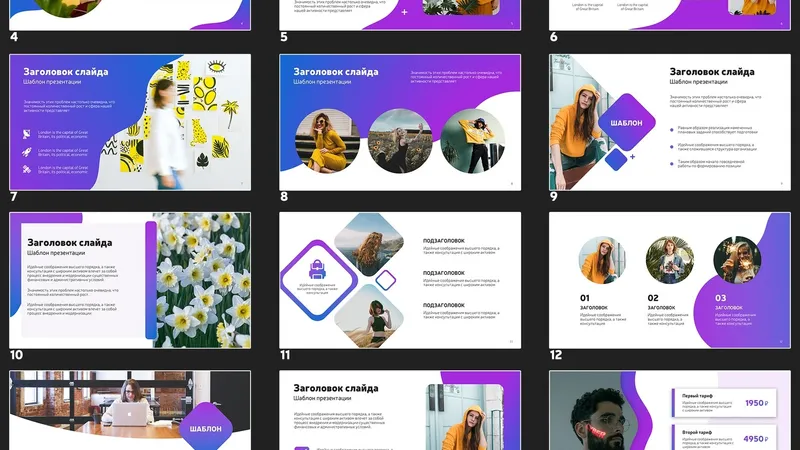Screen dimensions: 800x450
Task: Click the woman in yellow dress circle photo
Action: coord(328,141)
